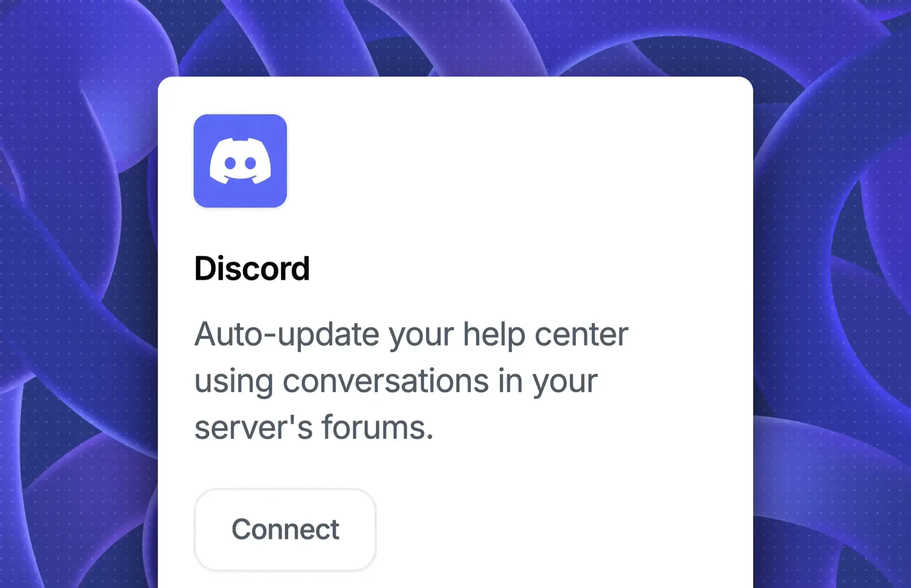Click the right eye of Discord logo
Image resolution: width=911 pixels, height=588 pixels.
coord(251,164)
